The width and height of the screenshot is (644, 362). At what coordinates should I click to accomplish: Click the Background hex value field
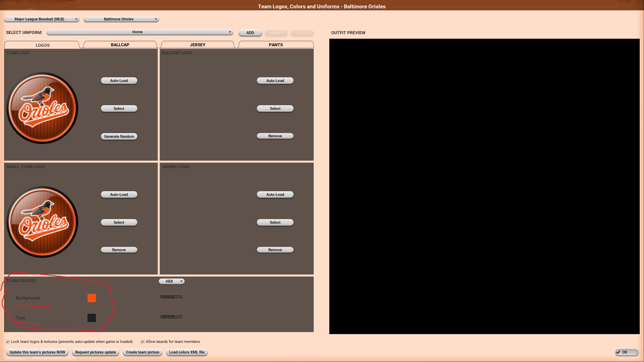[x=171, y=297]
